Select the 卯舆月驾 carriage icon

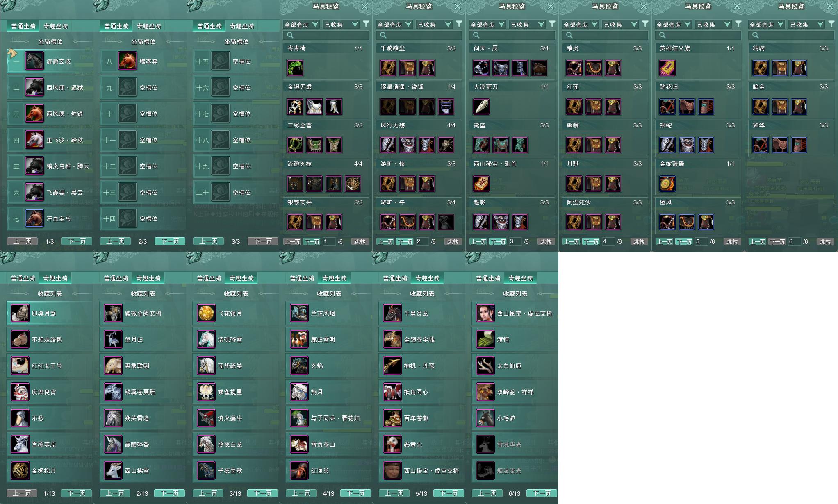tap(20, 313)
